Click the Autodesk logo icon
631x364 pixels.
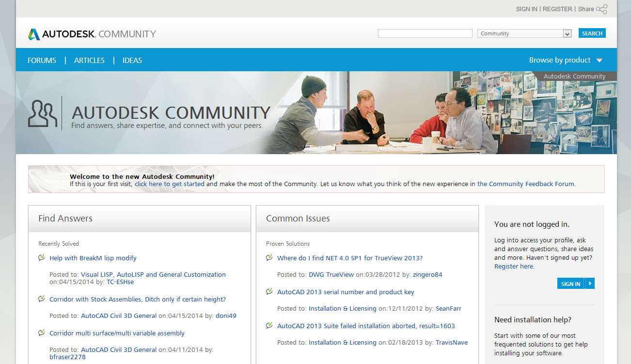point(34,34)
